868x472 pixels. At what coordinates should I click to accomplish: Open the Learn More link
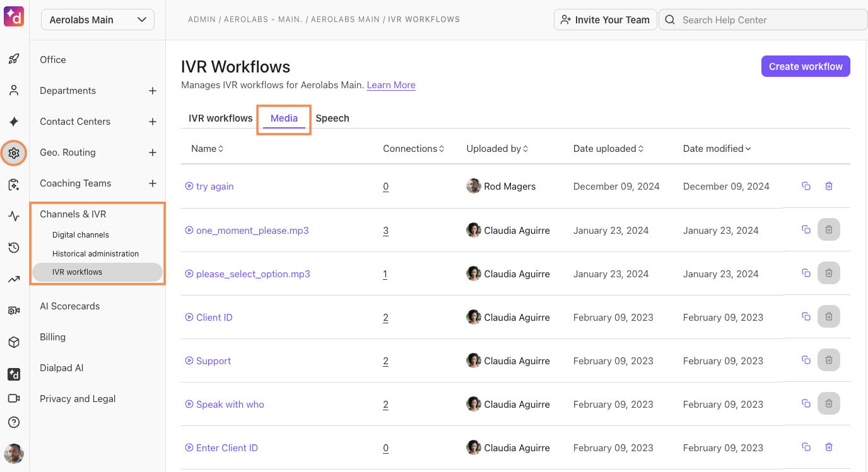pos(391,85)
